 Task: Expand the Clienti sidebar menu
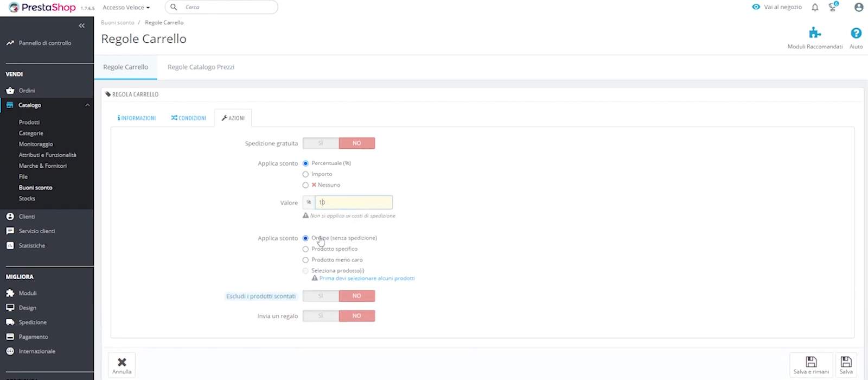pos(27,217)
